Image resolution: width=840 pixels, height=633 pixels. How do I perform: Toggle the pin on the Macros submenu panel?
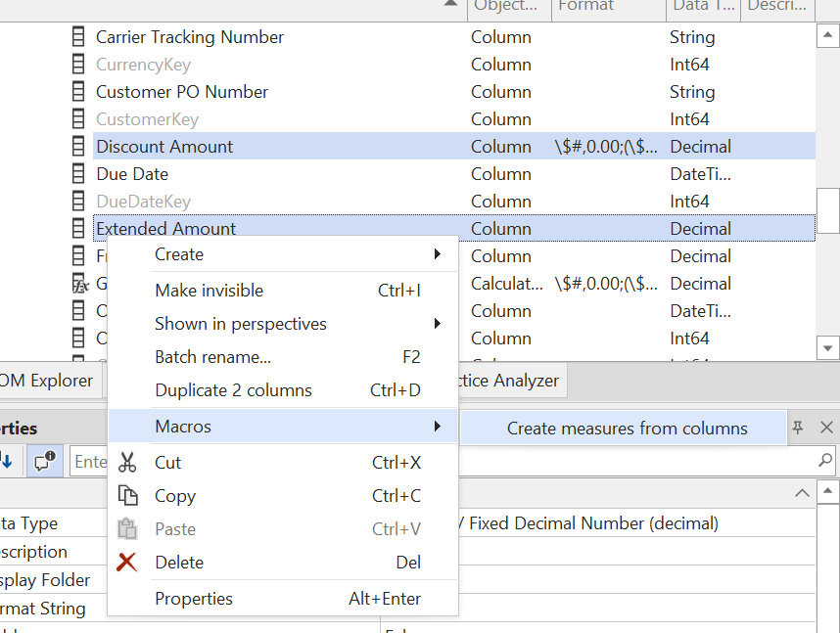point(798,428)
